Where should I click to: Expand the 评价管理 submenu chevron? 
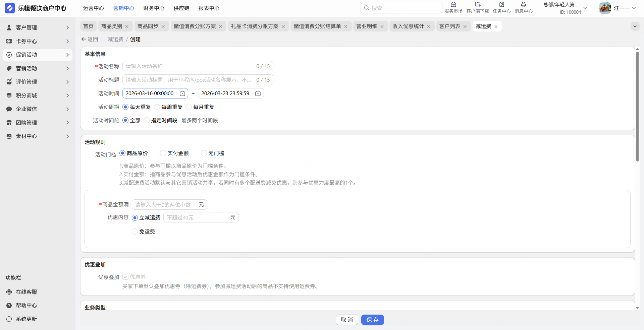67,82
